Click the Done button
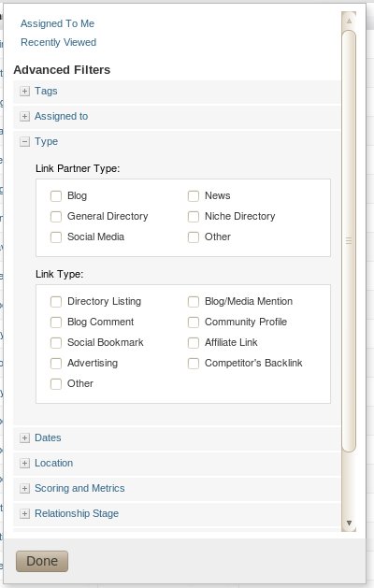 [42, 561]
